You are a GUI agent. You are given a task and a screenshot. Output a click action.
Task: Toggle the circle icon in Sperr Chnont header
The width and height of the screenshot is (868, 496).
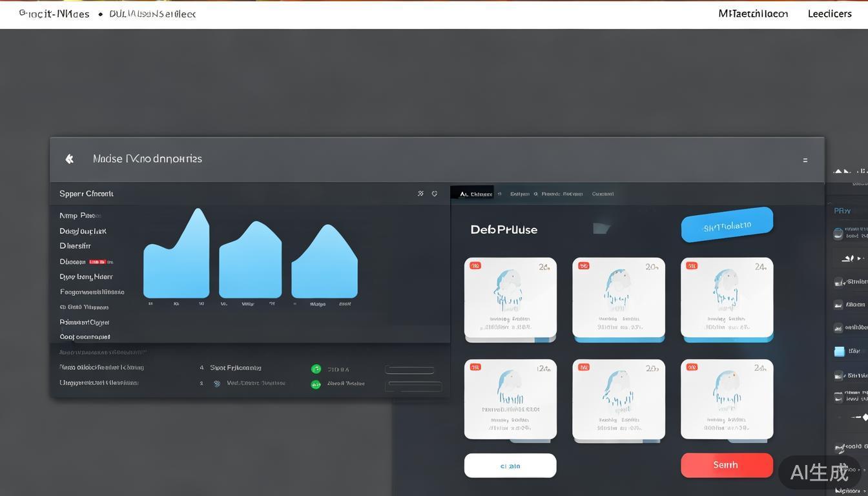click(x=435, y=194)
